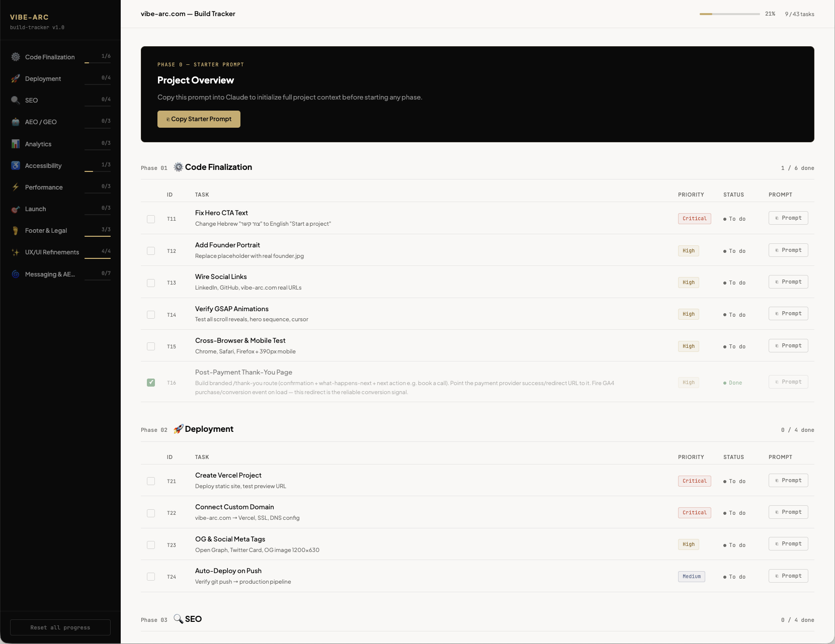Open Accessibility phase in sidebar

coord(60,165)
